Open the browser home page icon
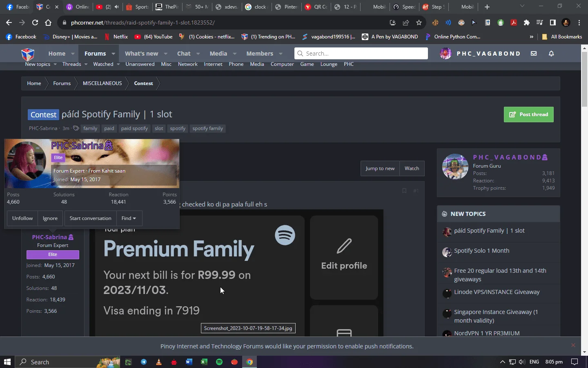Viewport: 588px width, 368px height. point(48,22)
